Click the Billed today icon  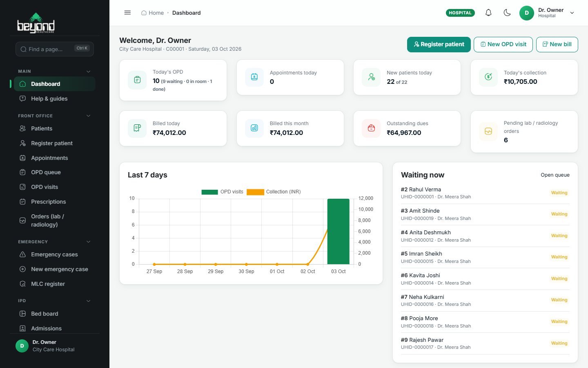tap(137, 128)
